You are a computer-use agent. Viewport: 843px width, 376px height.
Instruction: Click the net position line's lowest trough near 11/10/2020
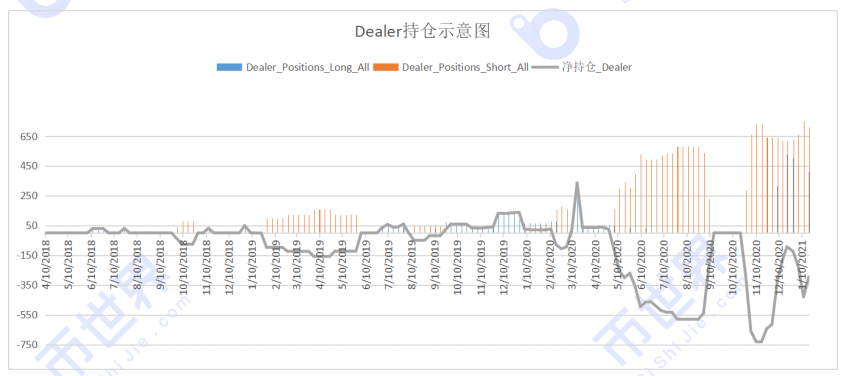tap(759, 341)
